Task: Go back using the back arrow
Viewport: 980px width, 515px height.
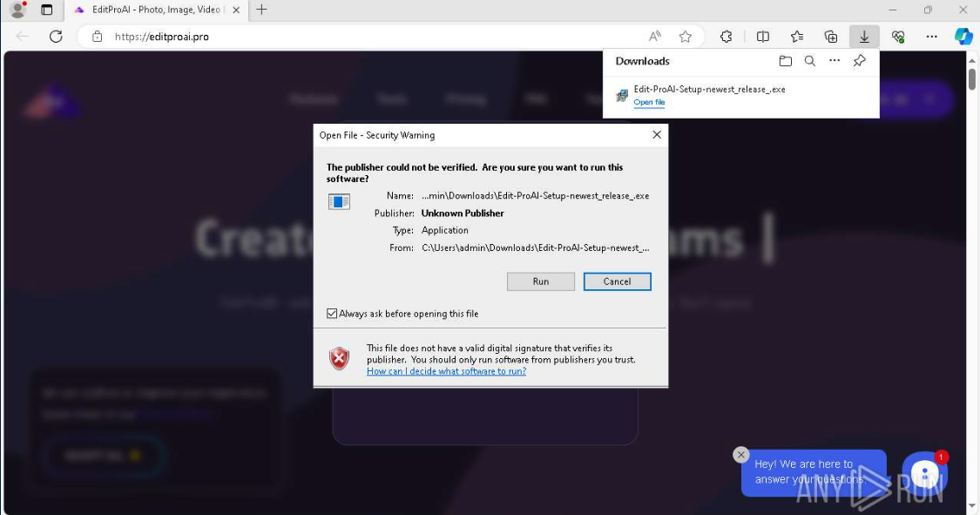Action: click(23, 37)
